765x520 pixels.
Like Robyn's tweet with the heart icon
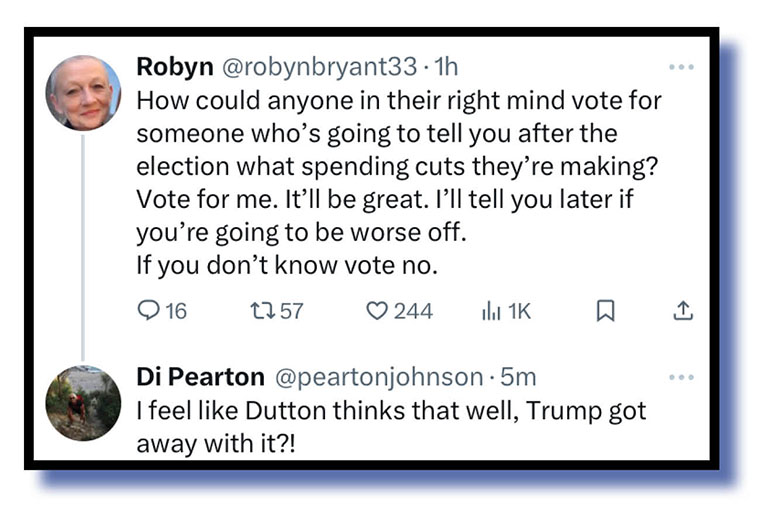(376, 311)
